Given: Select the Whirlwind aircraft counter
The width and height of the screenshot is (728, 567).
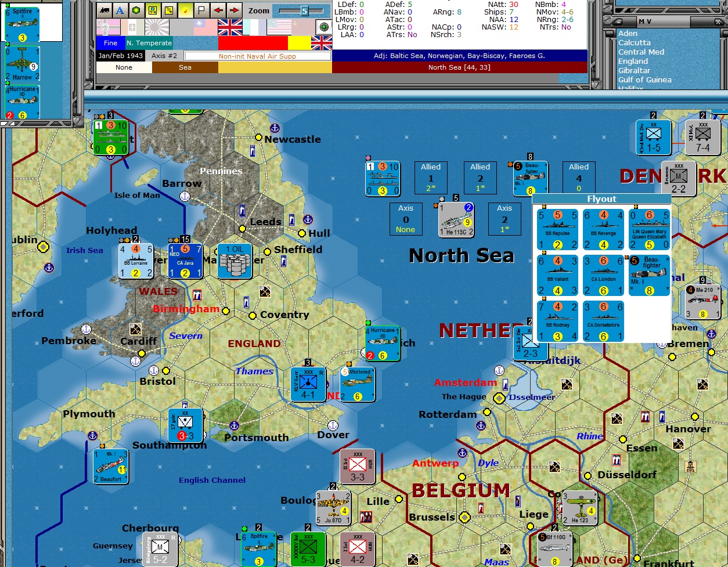Looking at the screenshot, I should pos(358,384).
